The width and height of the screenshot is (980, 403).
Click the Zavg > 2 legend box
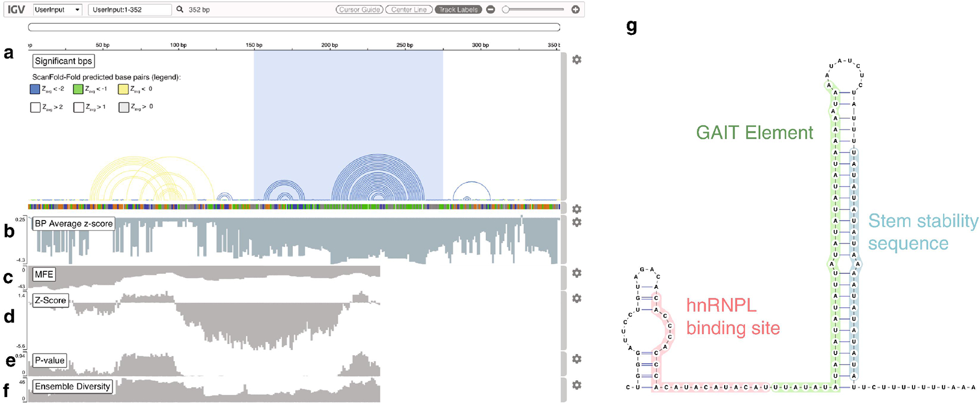35,107
